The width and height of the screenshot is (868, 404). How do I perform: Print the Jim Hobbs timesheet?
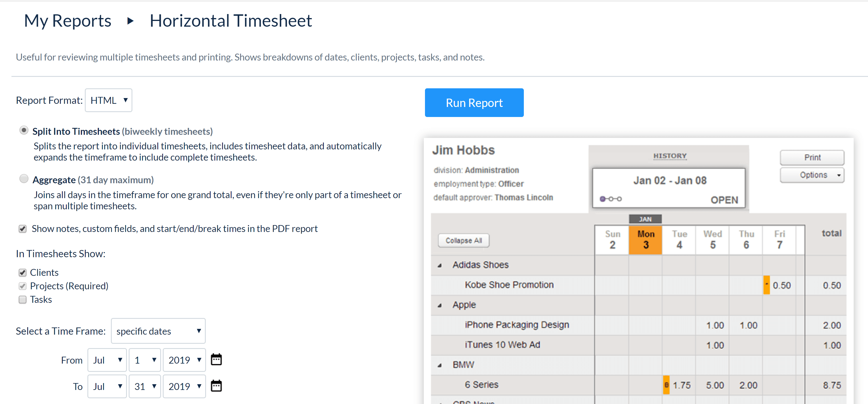(812, 157)
